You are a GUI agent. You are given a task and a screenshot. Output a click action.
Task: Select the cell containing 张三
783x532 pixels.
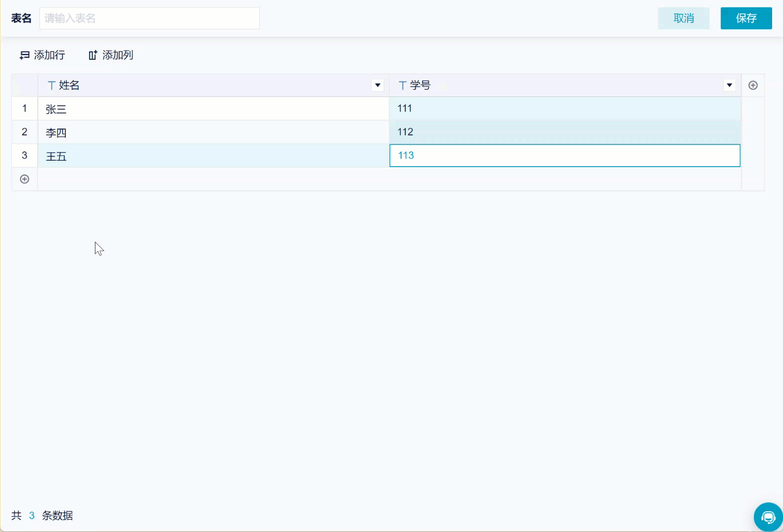214,109
